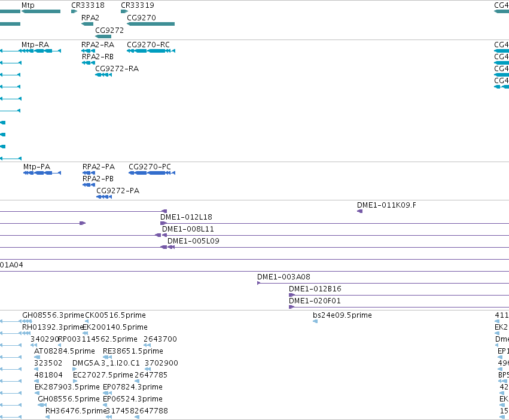This screenshot has height=420, width=509.
Task: Click the DME1-011K09.F BAC label
Action: 386,205
